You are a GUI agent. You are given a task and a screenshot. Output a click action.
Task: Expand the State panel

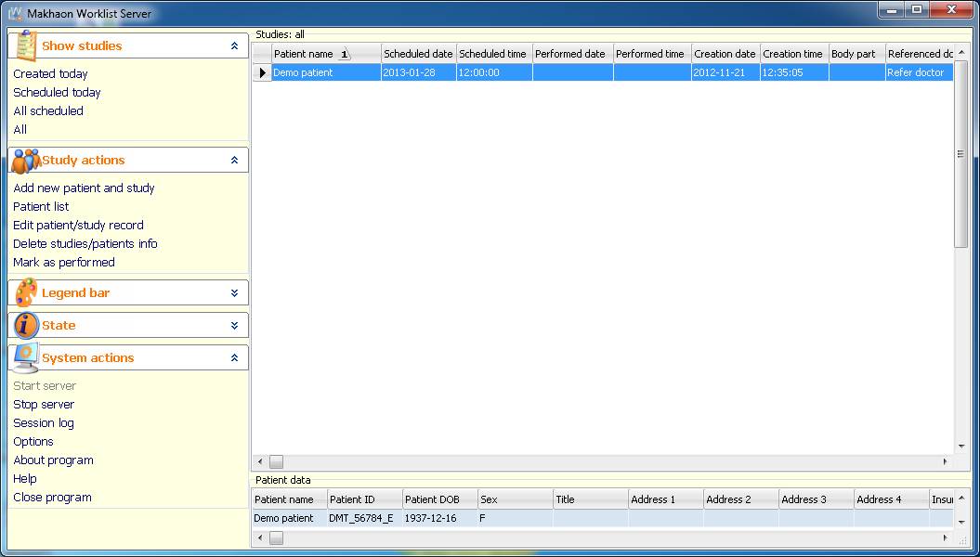(x=234, y=325)
